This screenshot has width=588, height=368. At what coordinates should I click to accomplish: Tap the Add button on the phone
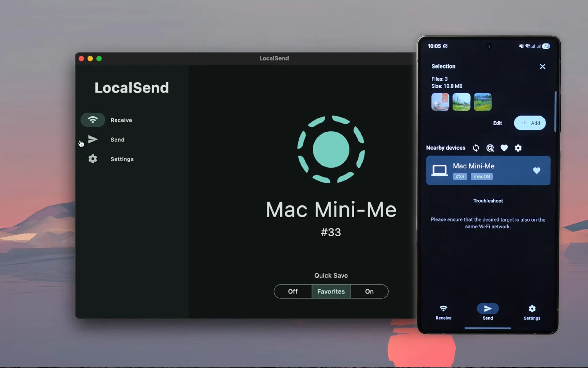[530, 123]
